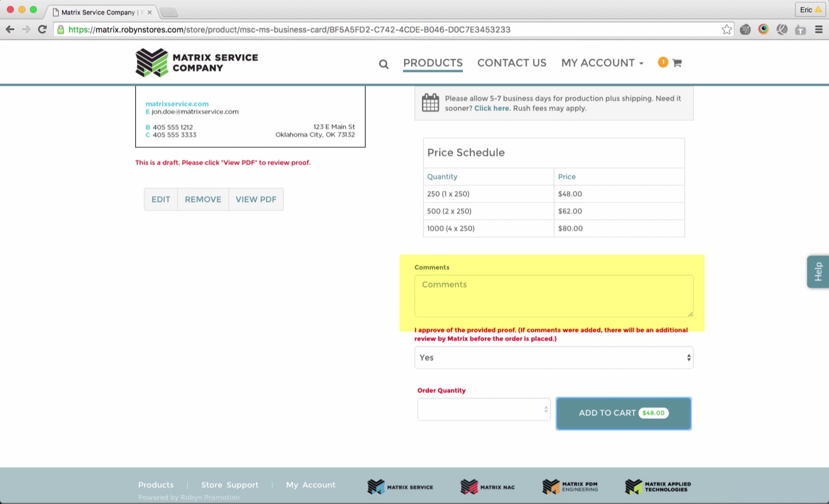The width and height of the screenshot is (829, 504).
Task: Click the search magnifier icon
Action: pyautogui.click(x=383, y=64)
